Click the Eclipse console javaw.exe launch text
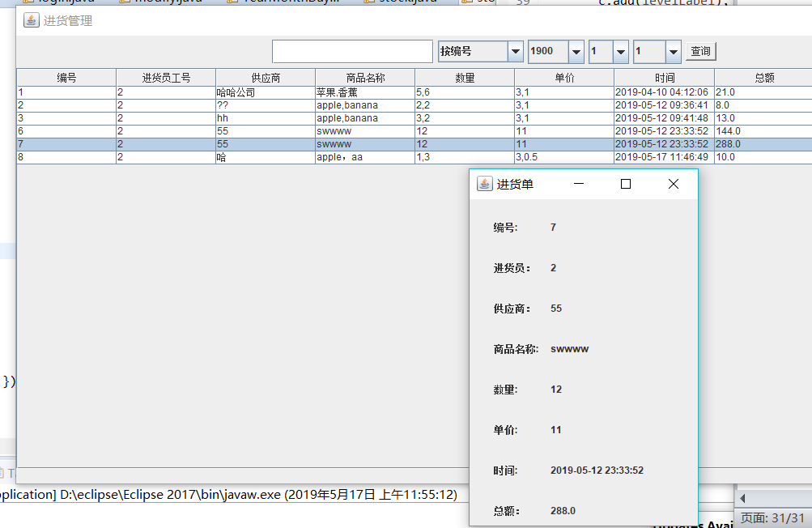Image resolution: width=812 pixels, height=528 pixels. pos(229,495)
